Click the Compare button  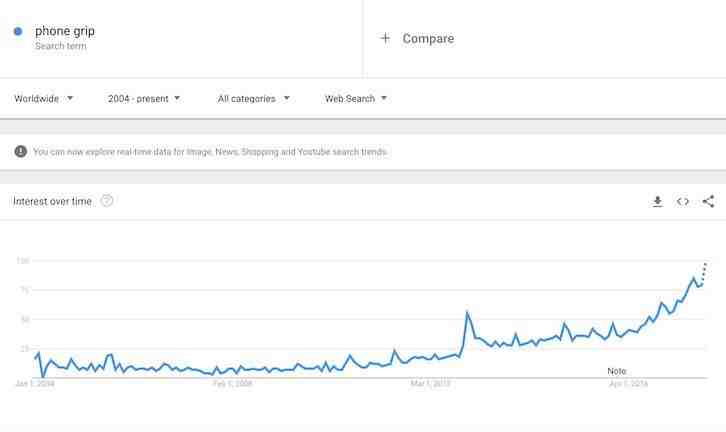coord(428,38)
